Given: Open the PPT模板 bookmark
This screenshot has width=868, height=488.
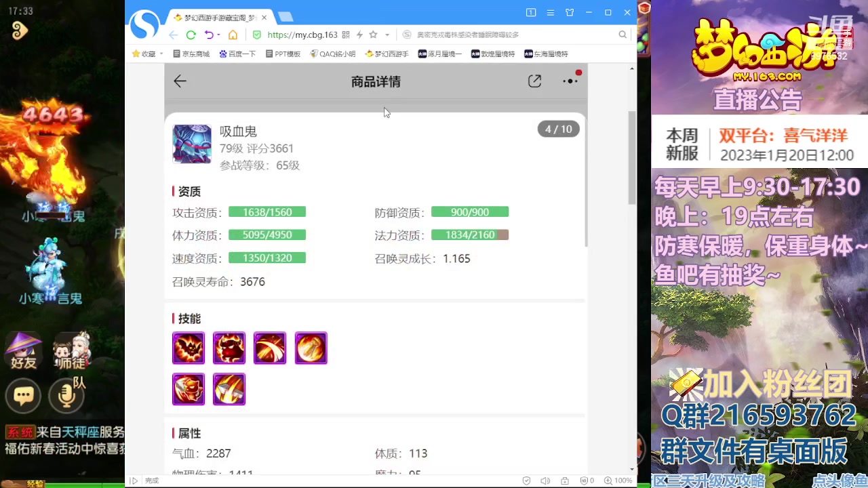Looking at the screenshot, I should 283,54.
